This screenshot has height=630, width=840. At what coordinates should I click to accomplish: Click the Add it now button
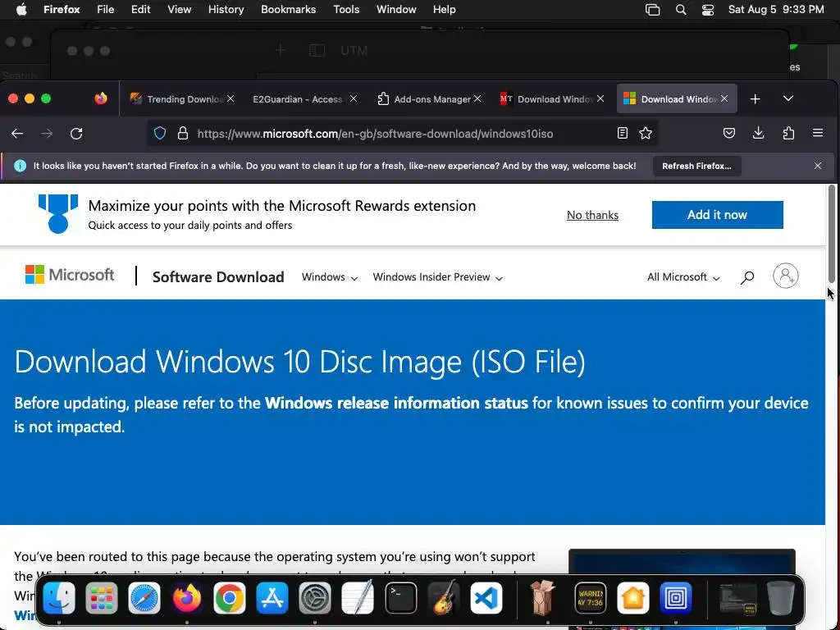point(717,215)
